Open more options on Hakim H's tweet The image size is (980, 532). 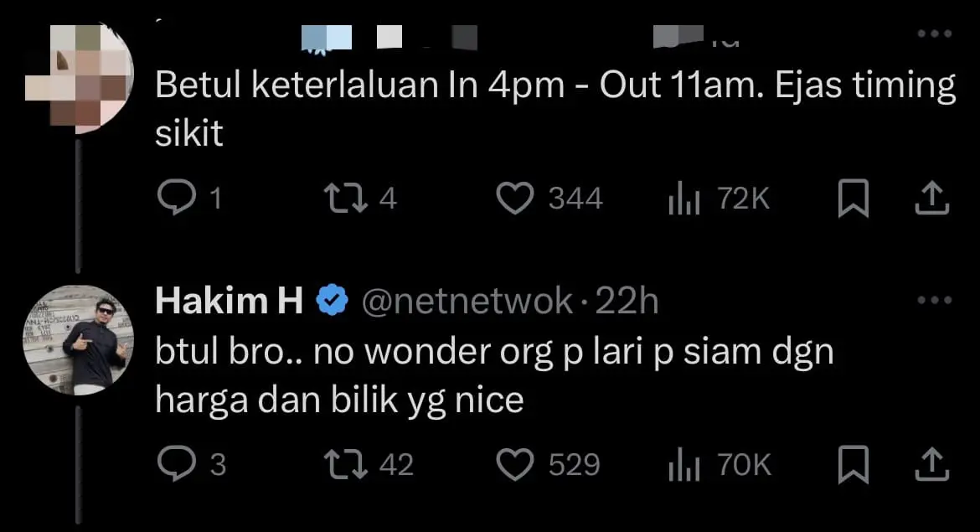pos(935,300)
